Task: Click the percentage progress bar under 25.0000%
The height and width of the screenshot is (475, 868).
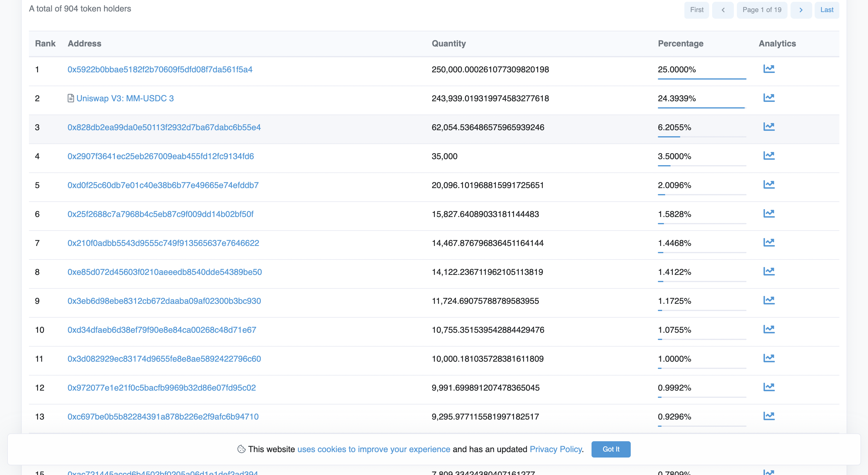Action: 702,80
